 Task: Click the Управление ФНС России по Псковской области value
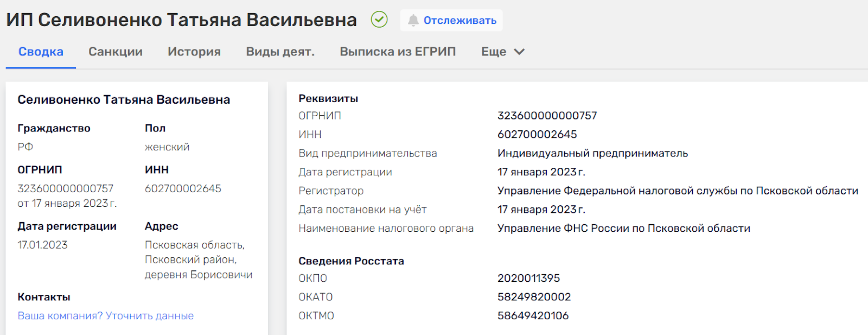(623, 229)
